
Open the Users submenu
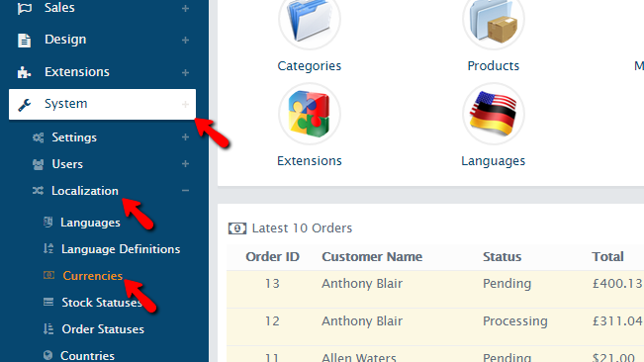[67, 164]
